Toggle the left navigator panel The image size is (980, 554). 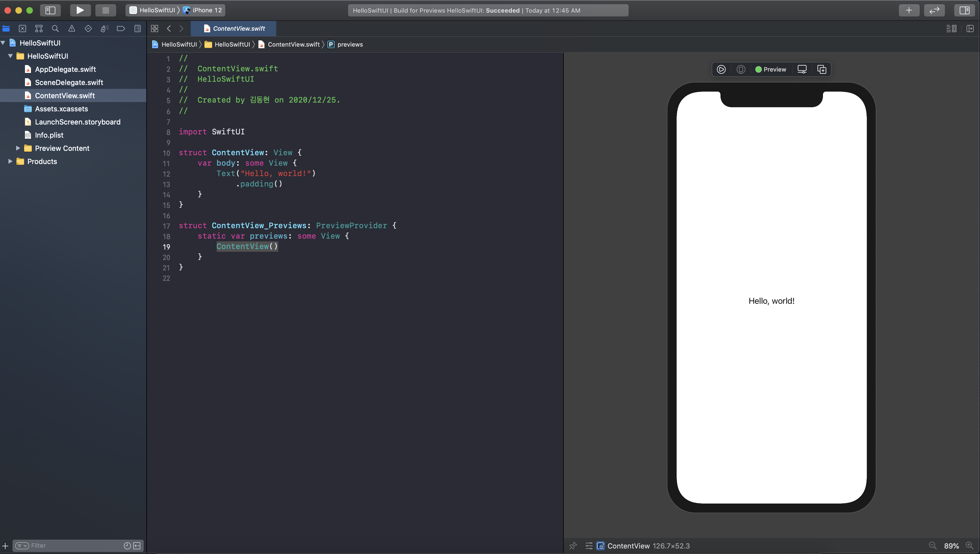(x=50, y=10)
